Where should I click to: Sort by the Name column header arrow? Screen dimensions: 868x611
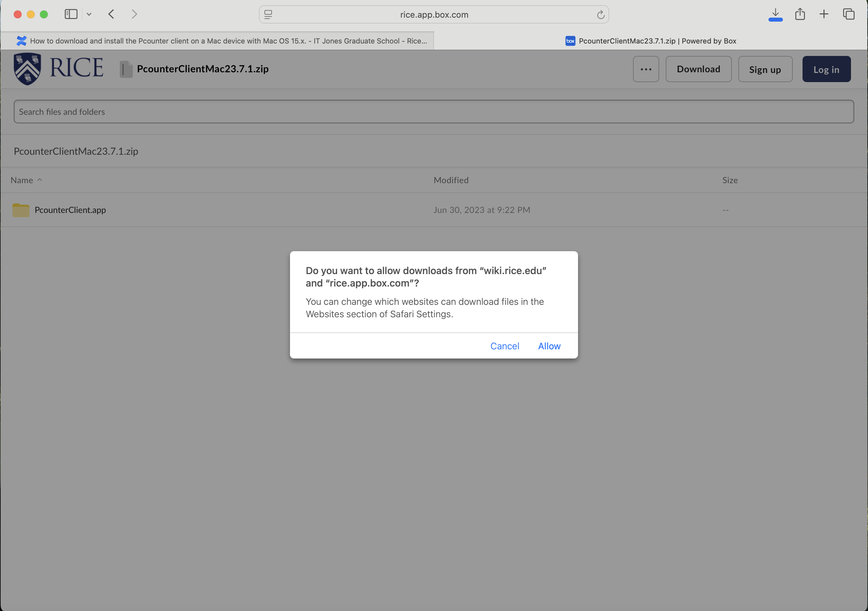click(x=39, y=180)
